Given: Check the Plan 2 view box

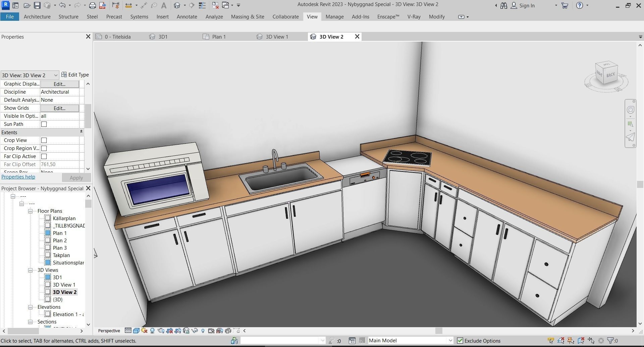Looking at the screenshot, I should (x=48, y=240).
